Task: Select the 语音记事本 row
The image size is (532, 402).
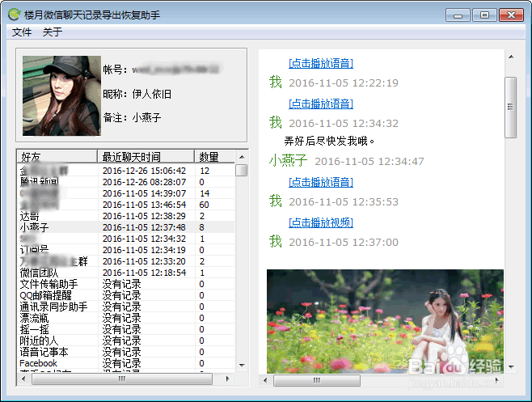Action: point(125,352)
